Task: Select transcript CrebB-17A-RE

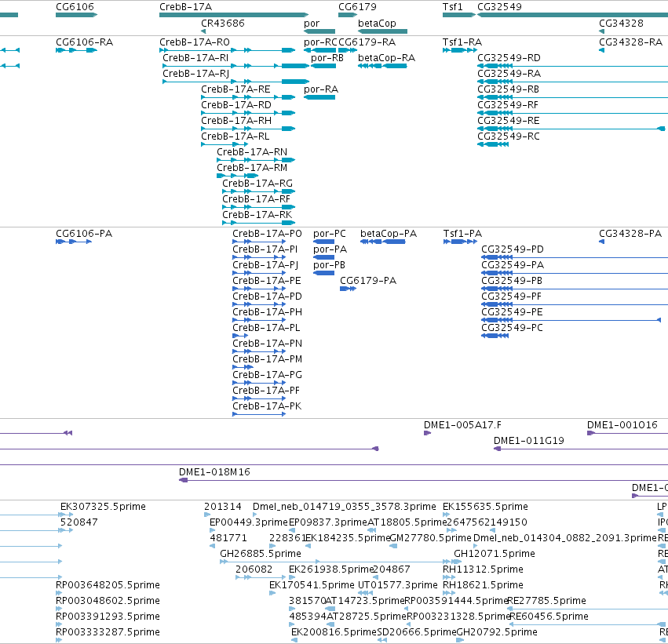Action: point(248,97)
